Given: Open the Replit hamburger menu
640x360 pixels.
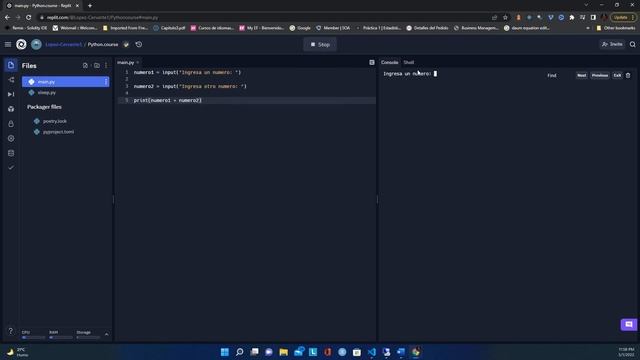Looking at the screenshot, I should 8,44.
